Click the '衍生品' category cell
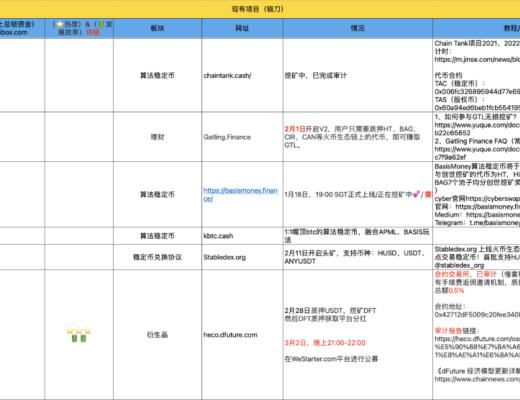This screenshot has height=400, width=520. pos(157,335)
